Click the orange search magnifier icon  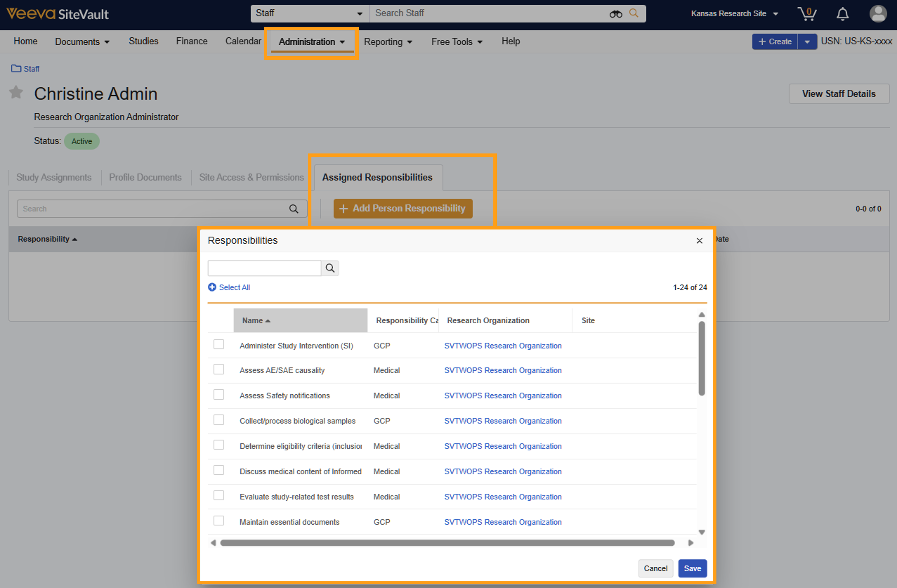coord(634,13)
